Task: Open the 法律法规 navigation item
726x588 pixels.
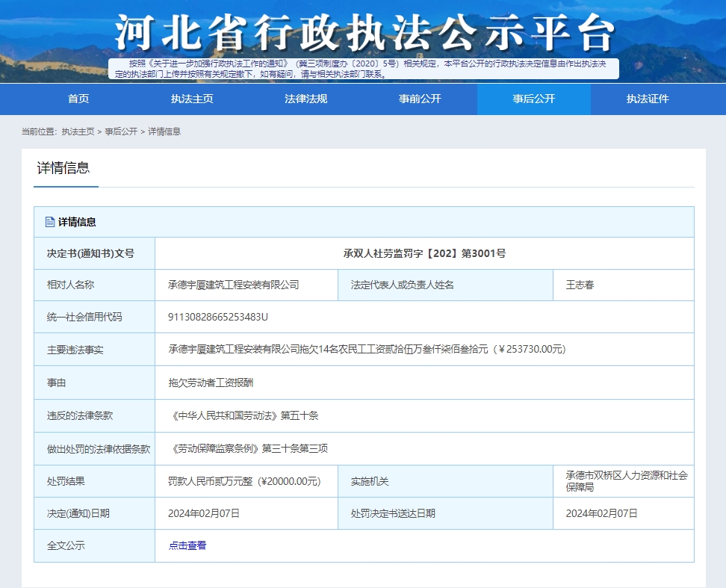Action: pyautogui.click(x=305, y=99)
